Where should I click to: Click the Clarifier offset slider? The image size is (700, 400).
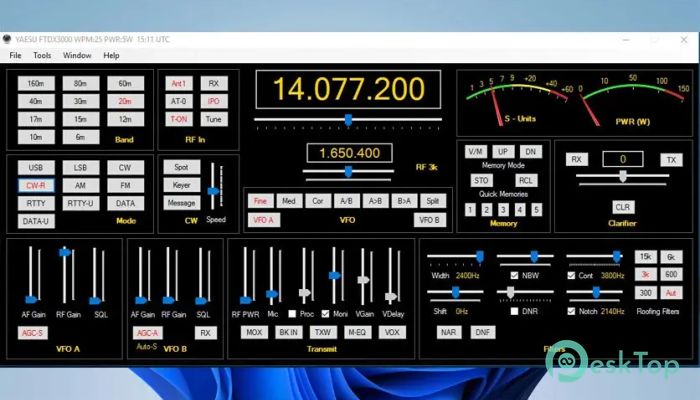pyautogui.click(x=622, y=176)
